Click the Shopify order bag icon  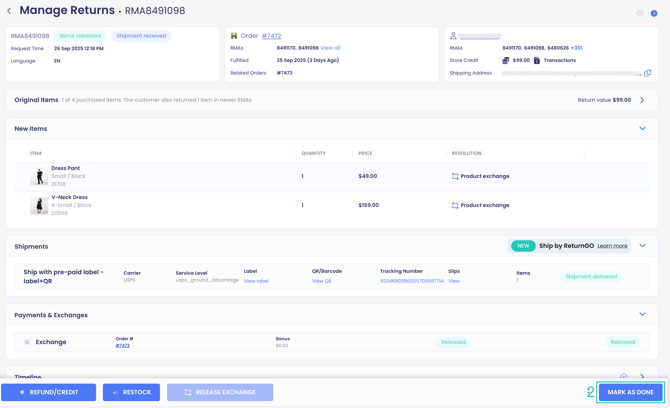234,36
